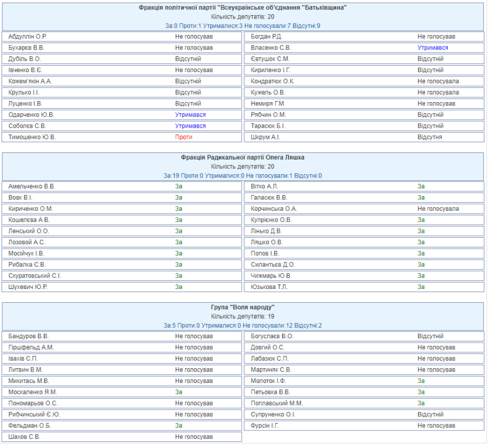The image size is (492, 448).
Task: Select deputy Ляшко О.В.
Action: [267, 242]
